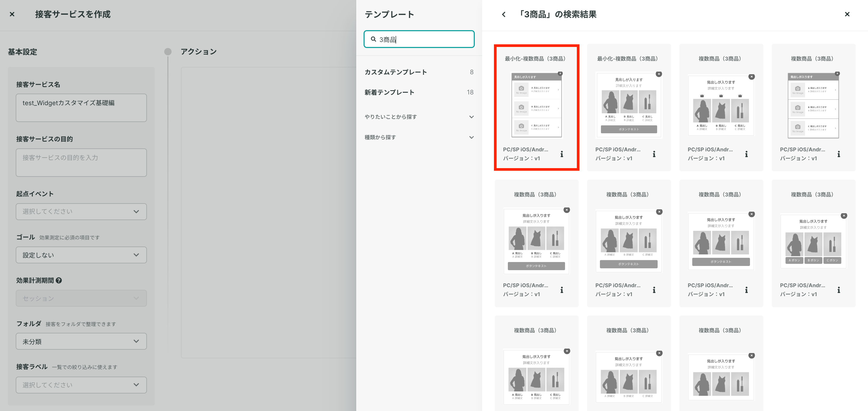Close the 接客サービスを作成 dialog with X icon

tap(12, 14)
